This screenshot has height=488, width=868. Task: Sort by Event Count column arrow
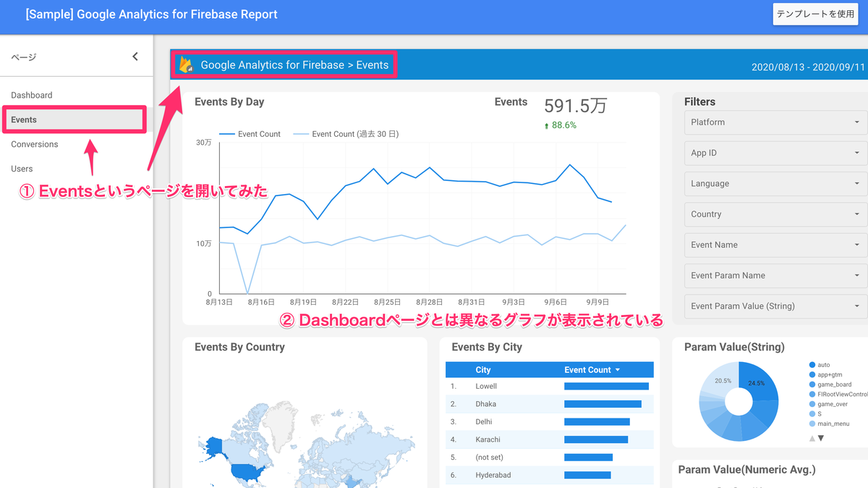click(618, 370)
